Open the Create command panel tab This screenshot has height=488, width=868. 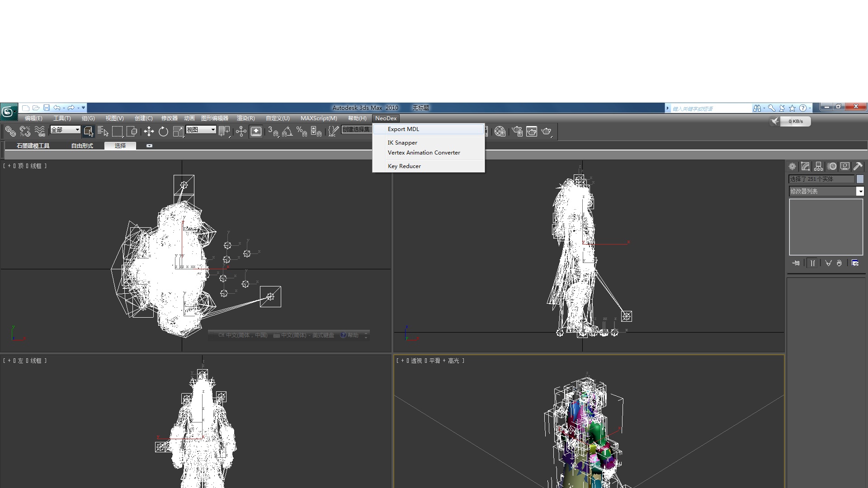click(x=792, y=166)
